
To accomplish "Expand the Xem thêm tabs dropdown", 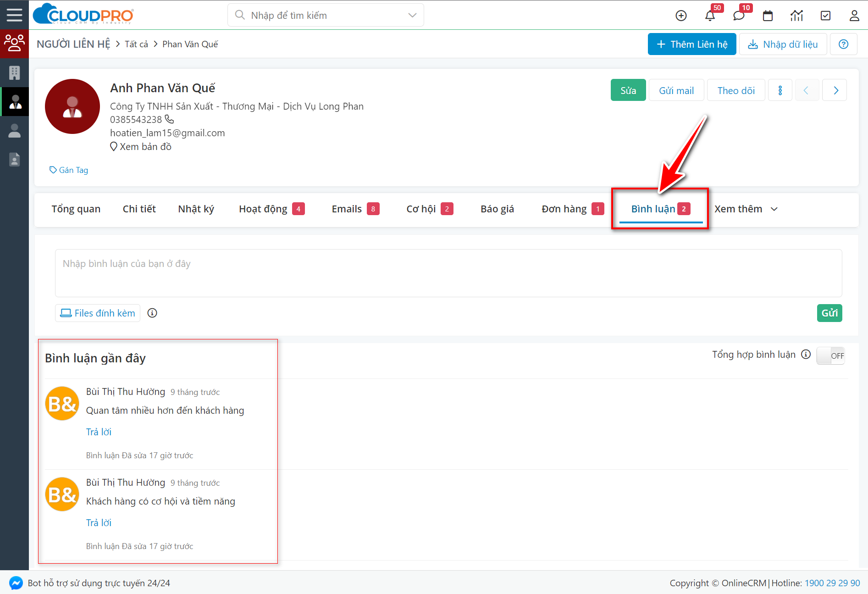I will tap(746, 209).
